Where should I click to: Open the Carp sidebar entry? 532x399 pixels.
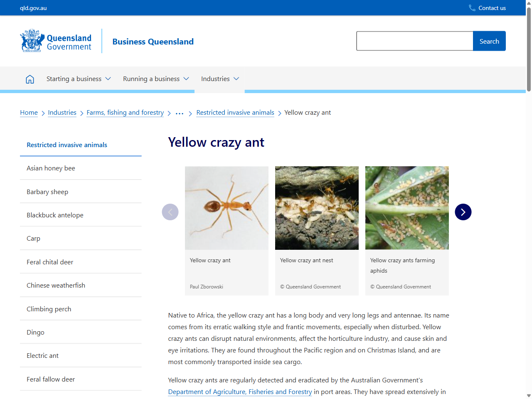(x=33, y=238)
